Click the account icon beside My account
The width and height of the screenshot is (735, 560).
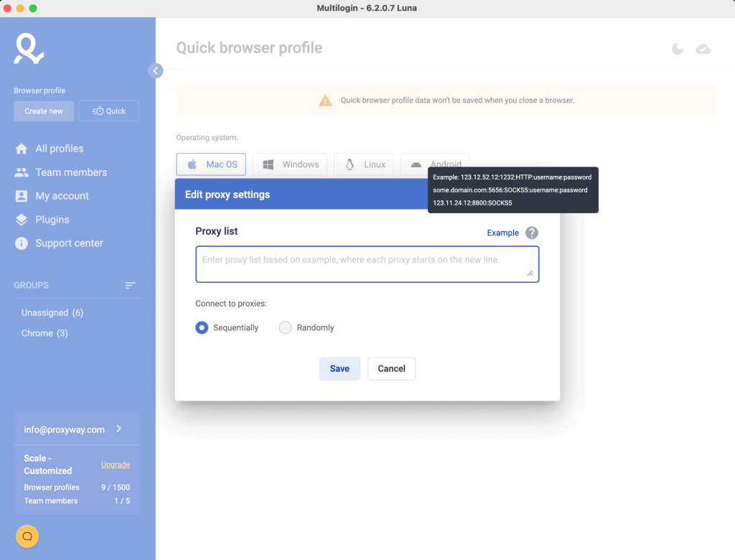21,196
